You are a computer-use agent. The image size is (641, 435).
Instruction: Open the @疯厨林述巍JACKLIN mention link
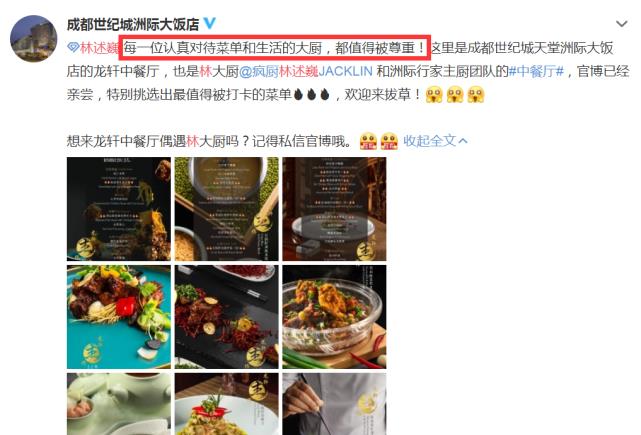305,72
